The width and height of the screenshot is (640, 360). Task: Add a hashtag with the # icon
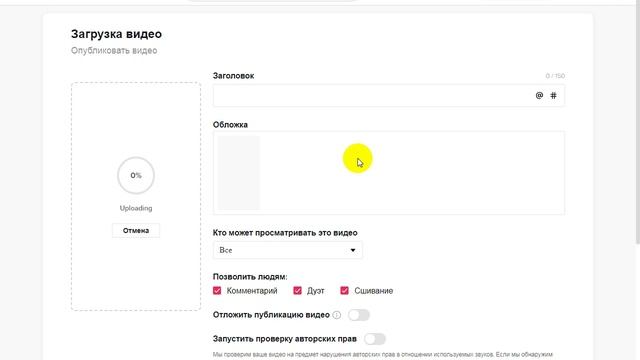(x=553, y=96)
